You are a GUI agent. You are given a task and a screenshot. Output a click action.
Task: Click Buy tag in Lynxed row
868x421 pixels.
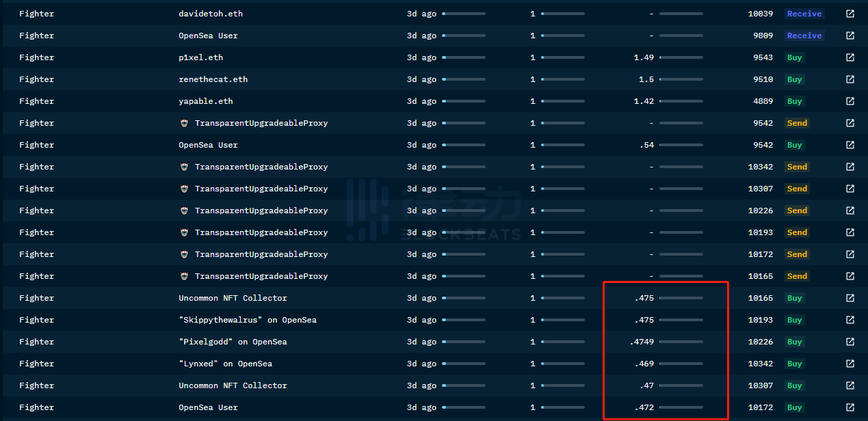pyautogui.click(x=795, y=364)
